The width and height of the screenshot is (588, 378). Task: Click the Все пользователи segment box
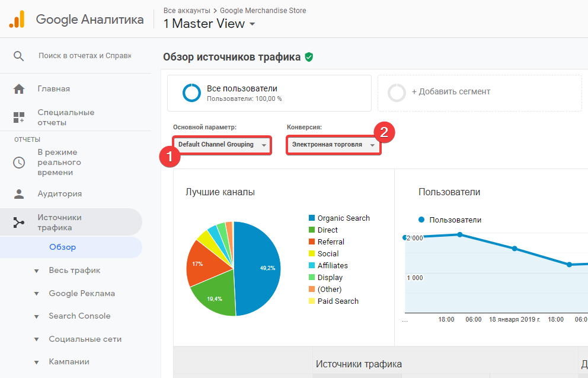(269, 93)
